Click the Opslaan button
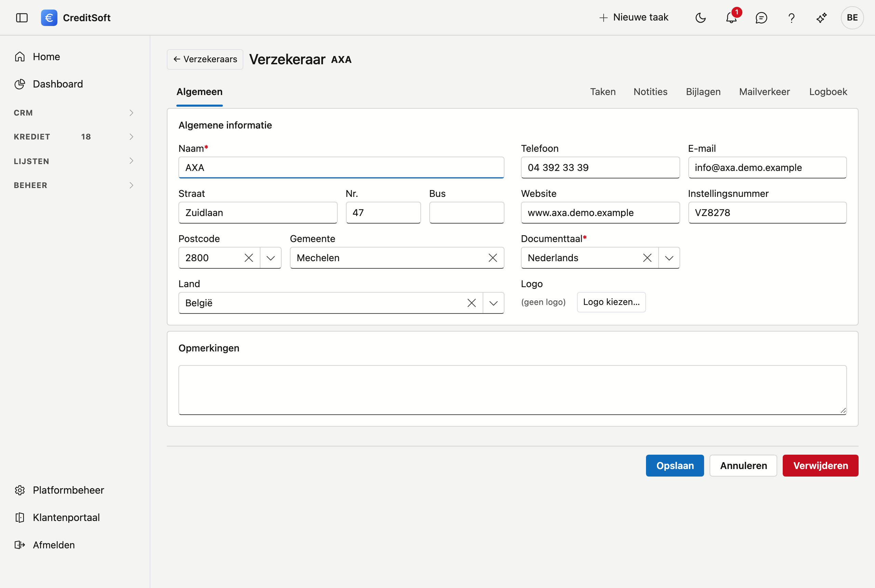875x588 pixels. pyautogui.click(x=675, y=466)
